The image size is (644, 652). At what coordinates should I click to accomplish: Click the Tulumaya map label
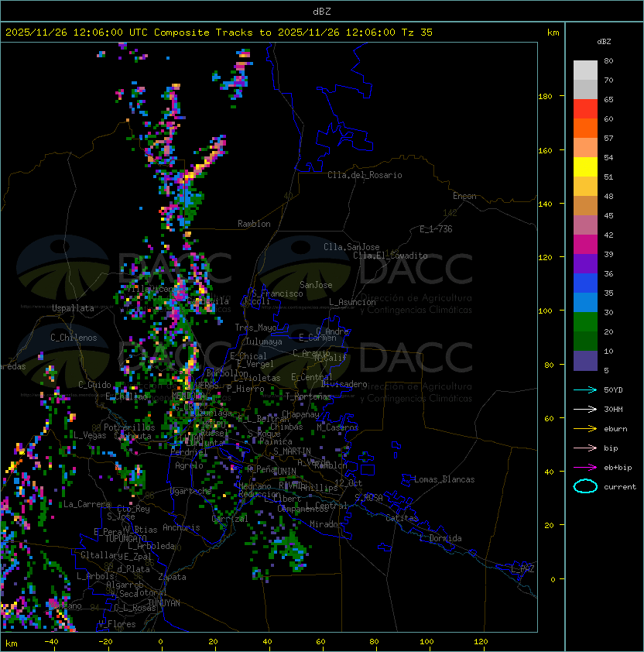(x=264, y=341)
